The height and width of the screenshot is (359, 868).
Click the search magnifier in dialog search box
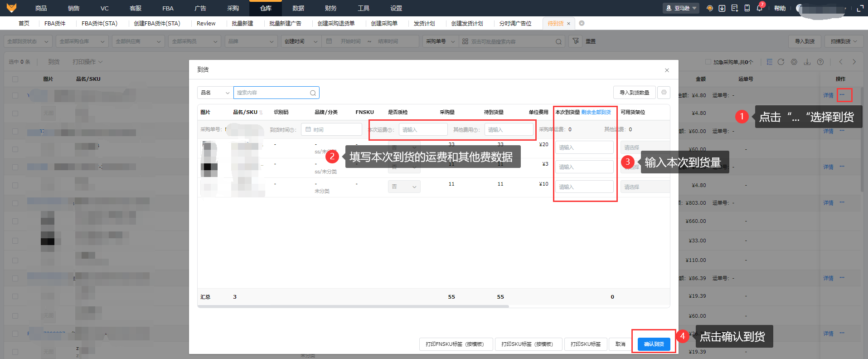pos(313,93)
